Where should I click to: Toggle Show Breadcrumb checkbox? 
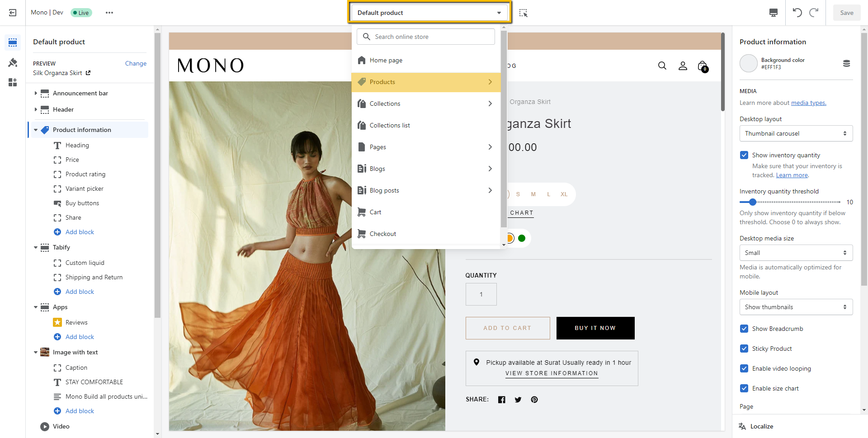[744, 329]
